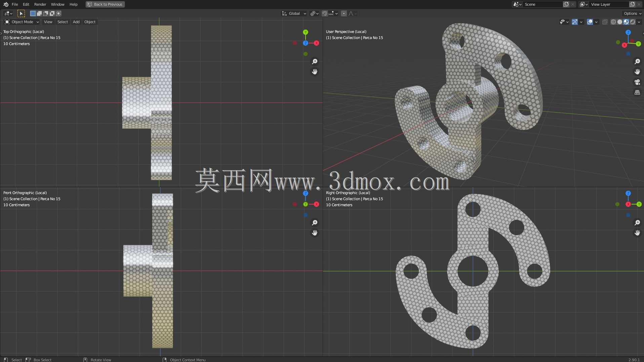Open the editor type selector icon
The image size is (644, 362).
tap(8, 13)
